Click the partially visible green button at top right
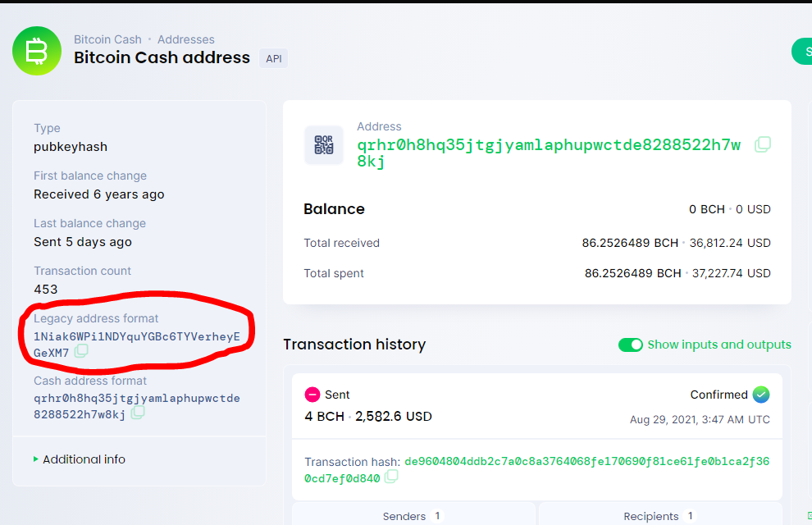This screenshot has width=812, height=525. [801, 51]
